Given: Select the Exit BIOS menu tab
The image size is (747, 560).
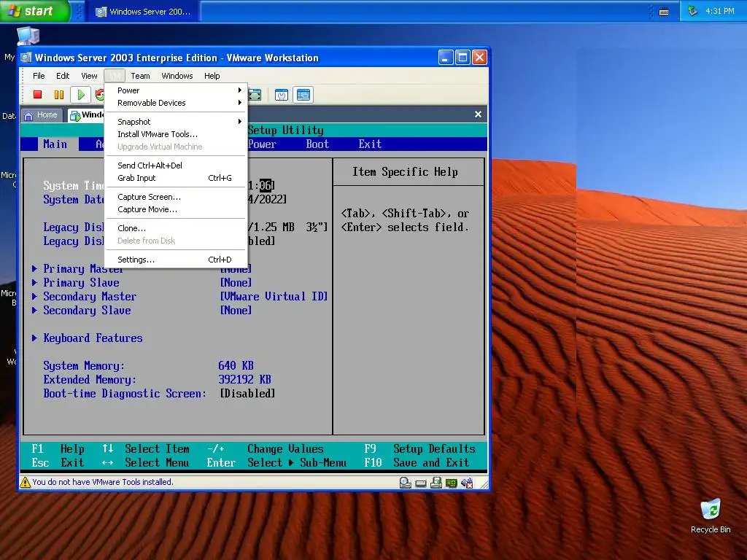Looking at the screenshot, I should [x=370, y=144].
